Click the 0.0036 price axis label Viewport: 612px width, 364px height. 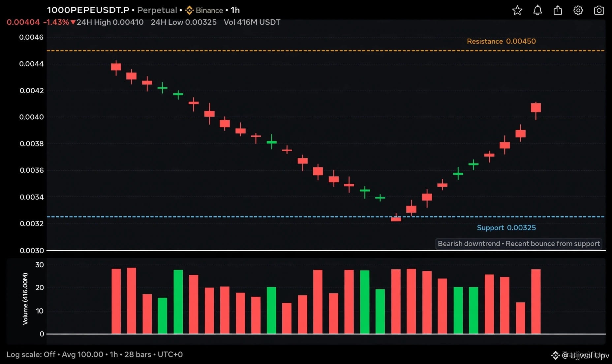click(32, 170)
